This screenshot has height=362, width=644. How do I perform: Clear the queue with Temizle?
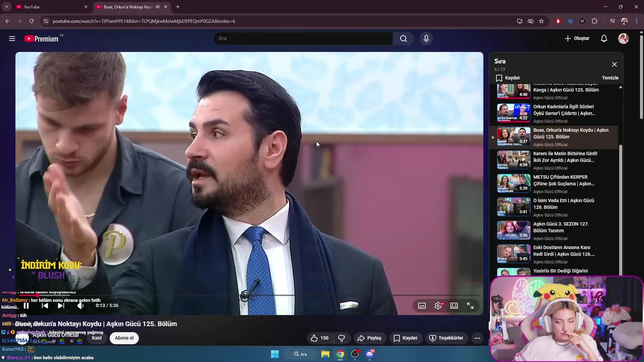coord(610,78)
